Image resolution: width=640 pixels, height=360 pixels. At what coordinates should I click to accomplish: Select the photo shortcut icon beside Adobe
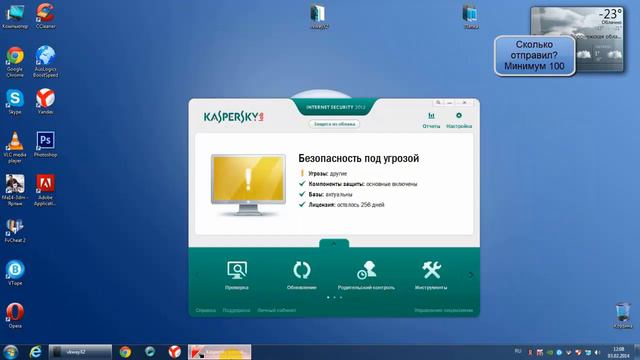coord(15,190)
